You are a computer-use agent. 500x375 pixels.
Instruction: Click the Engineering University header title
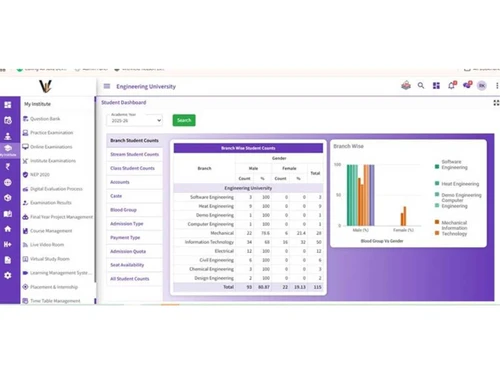[x=146, y=86]
